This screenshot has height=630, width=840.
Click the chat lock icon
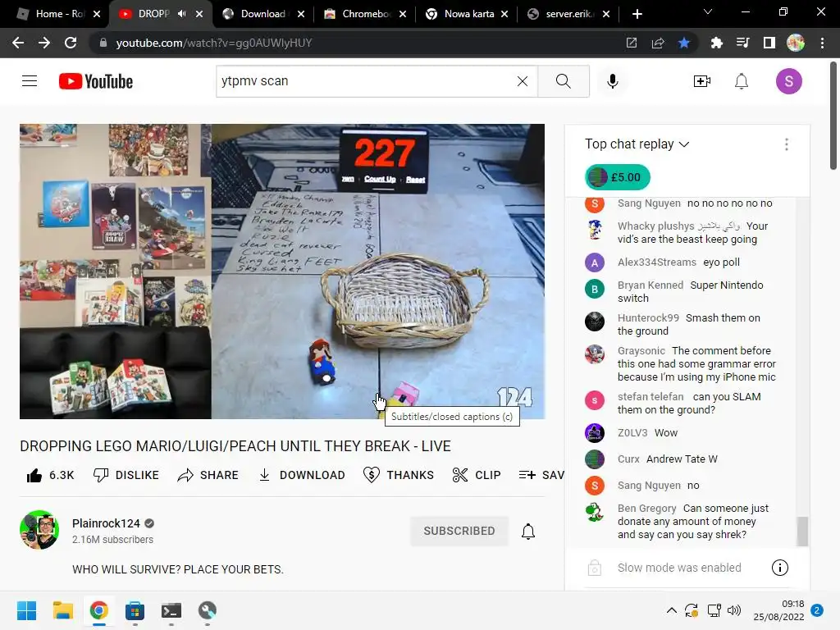click(595, 568)
